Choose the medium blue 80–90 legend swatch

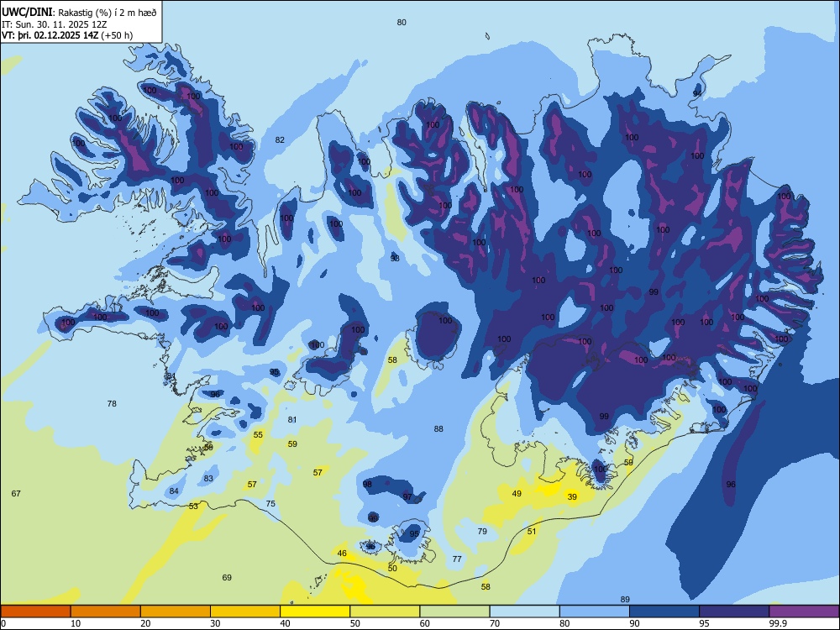pos(595,612)
